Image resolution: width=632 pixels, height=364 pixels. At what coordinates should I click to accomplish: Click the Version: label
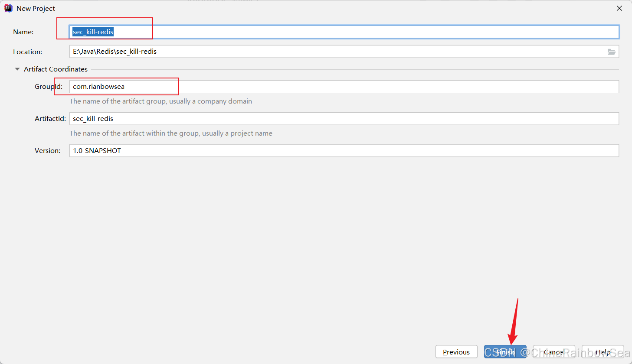point(48,151)
